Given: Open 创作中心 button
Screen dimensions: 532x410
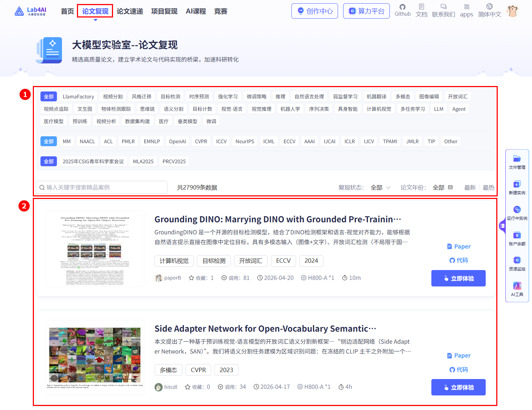Looking at the screenshot, I should tap(315, 11).
